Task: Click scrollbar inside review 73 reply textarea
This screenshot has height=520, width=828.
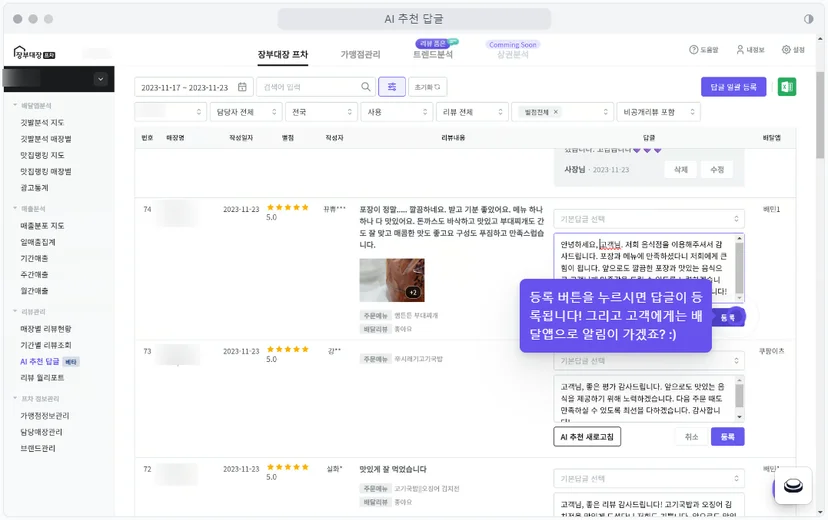Action: pyautogui.click(x=739, y=399)
